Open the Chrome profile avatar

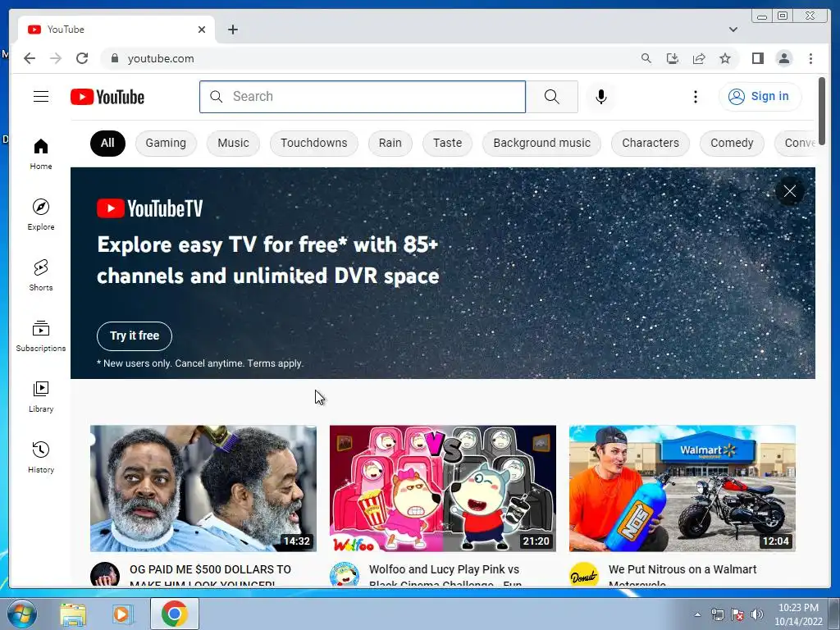(x=783, y=58)
